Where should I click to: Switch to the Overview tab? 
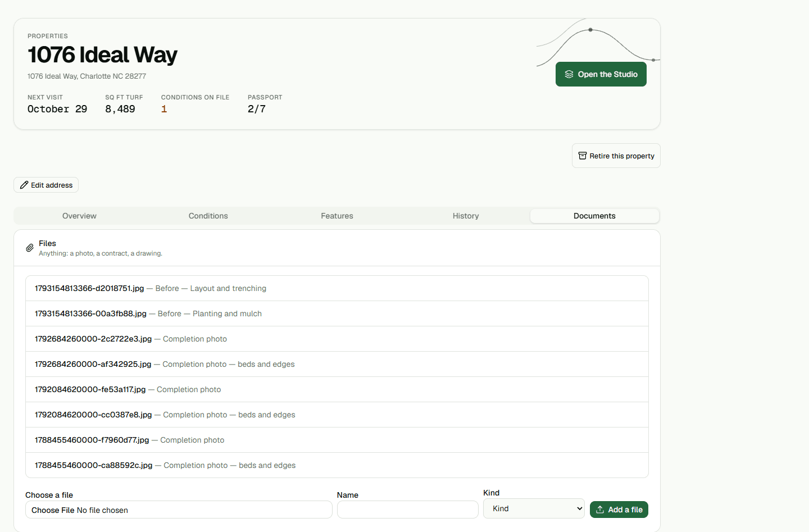tap(79, 216)
